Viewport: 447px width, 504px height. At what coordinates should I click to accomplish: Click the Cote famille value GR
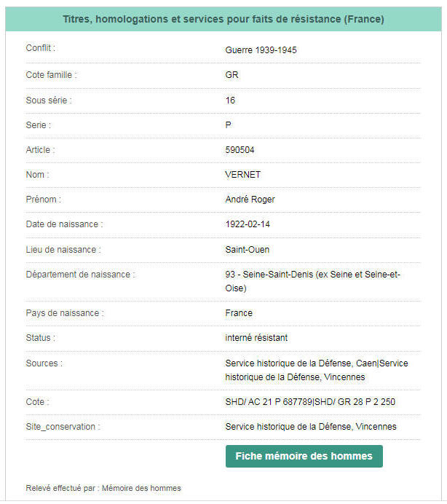232,75
